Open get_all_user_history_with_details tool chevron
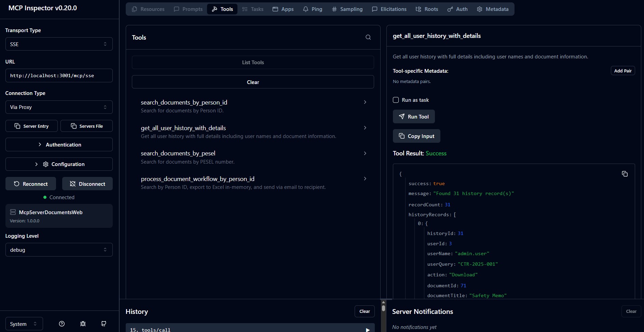The height and width of the screenshot is (332, 644). click(365, 128)
